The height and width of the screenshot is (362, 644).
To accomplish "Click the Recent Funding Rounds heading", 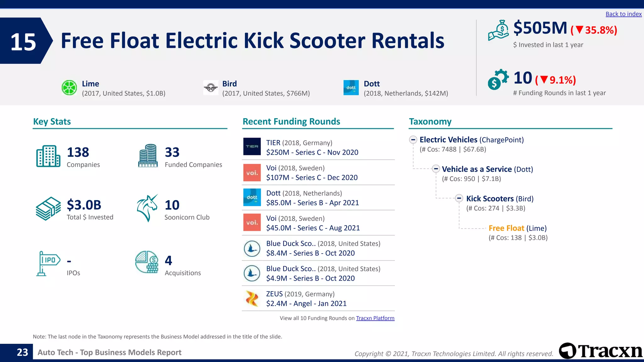I will click(x=291, y=122).
